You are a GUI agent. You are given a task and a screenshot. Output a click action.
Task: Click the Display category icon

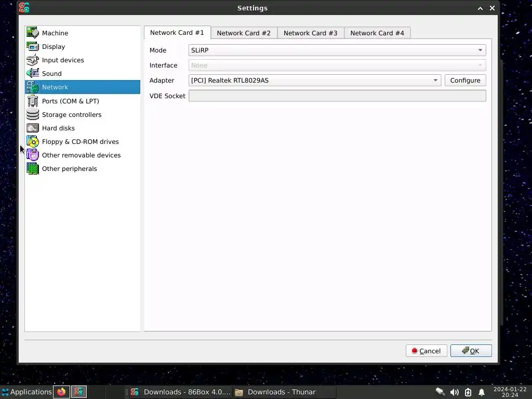tap(33, 46)
